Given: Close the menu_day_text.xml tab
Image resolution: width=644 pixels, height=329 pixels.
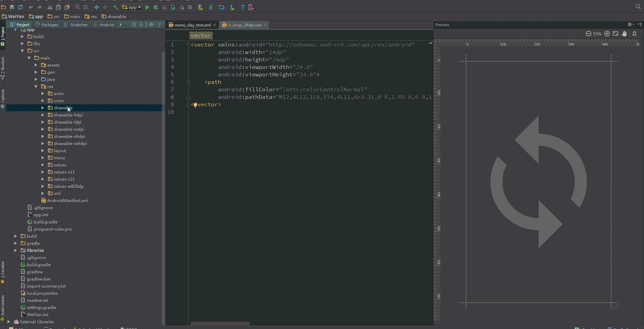Looking at the screenshot, I should coord(214,25).
